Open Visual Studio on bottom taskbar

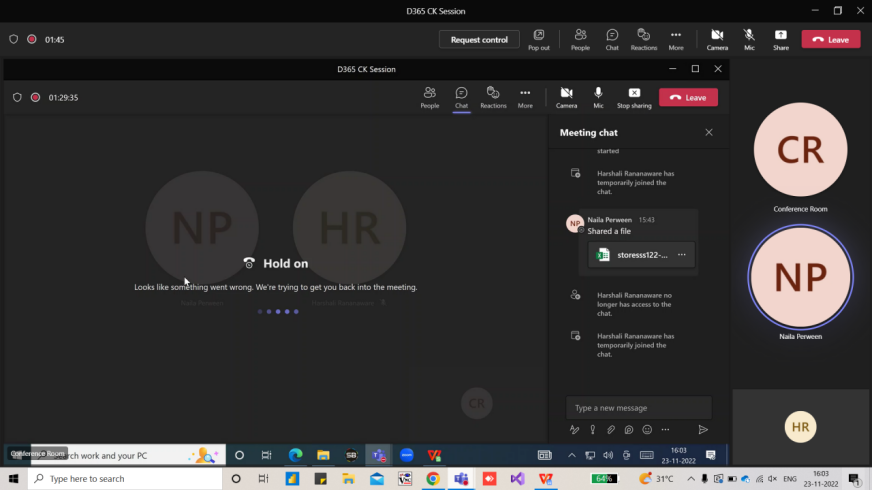(517, 479)
